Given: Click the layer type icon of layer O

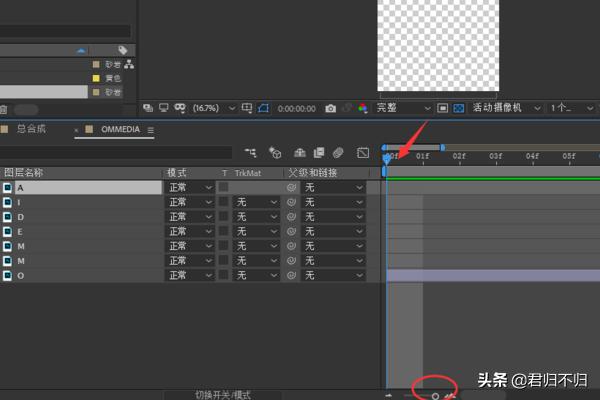Looking at the screenshot, I should pyautogui.click(x=7, y=276).
